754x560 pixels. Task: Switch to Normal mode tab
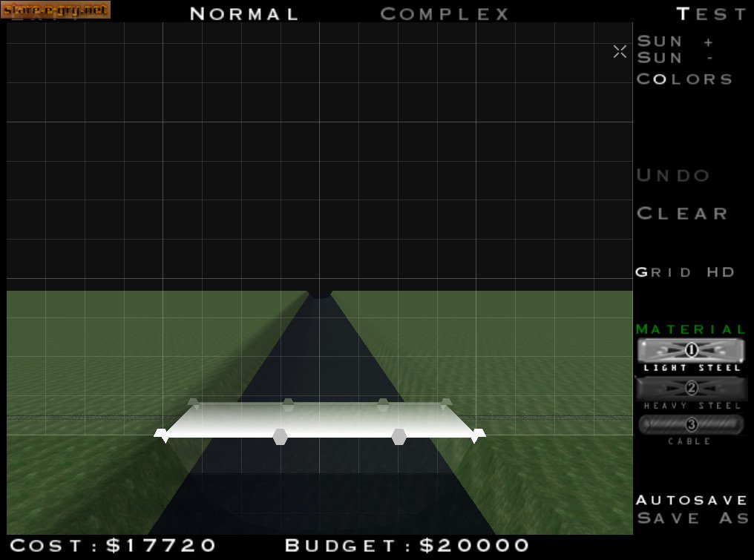click(244, 14)
